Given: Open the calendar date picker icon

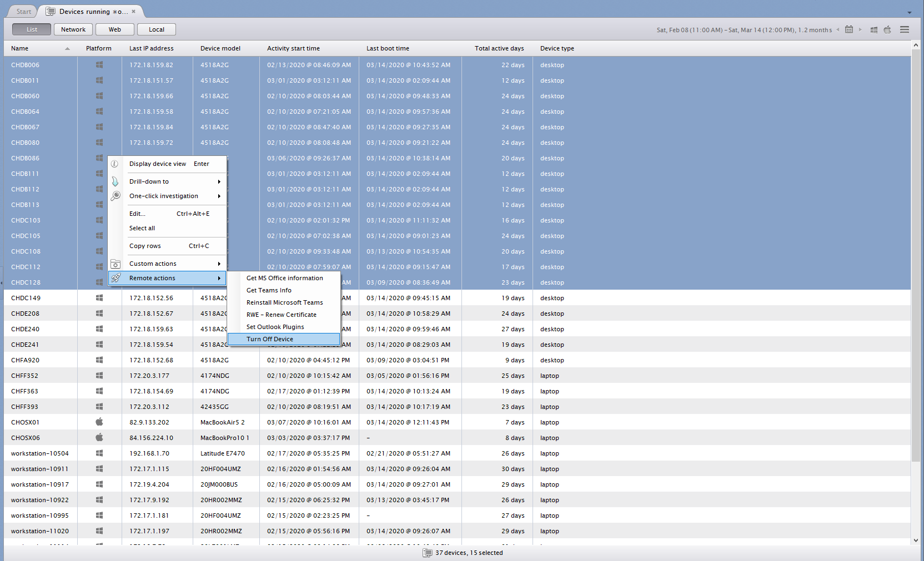Looking at the screenshot, I should [848, 29].
